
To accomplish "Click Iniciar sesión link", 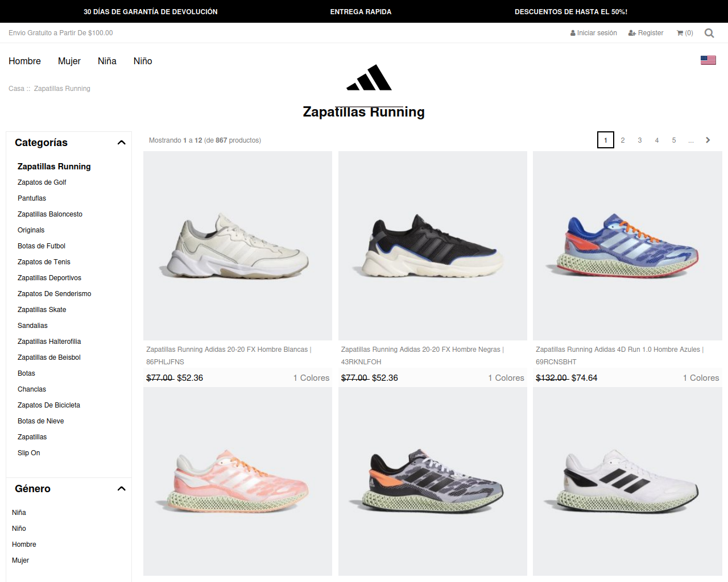I will (594, 33).
